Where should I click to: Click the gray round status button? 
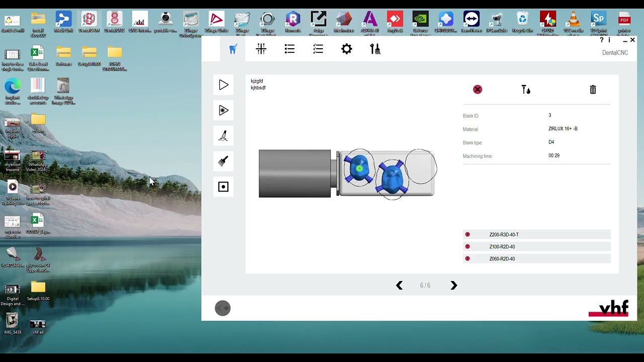click(222, 308)
